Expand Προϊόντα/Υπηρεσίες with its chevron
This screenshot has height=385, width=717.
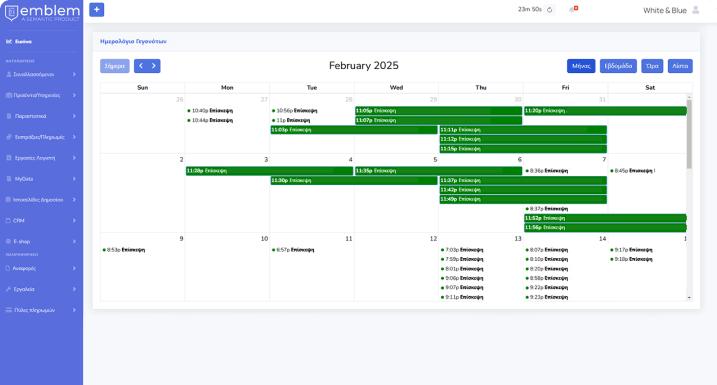point(74,95)
